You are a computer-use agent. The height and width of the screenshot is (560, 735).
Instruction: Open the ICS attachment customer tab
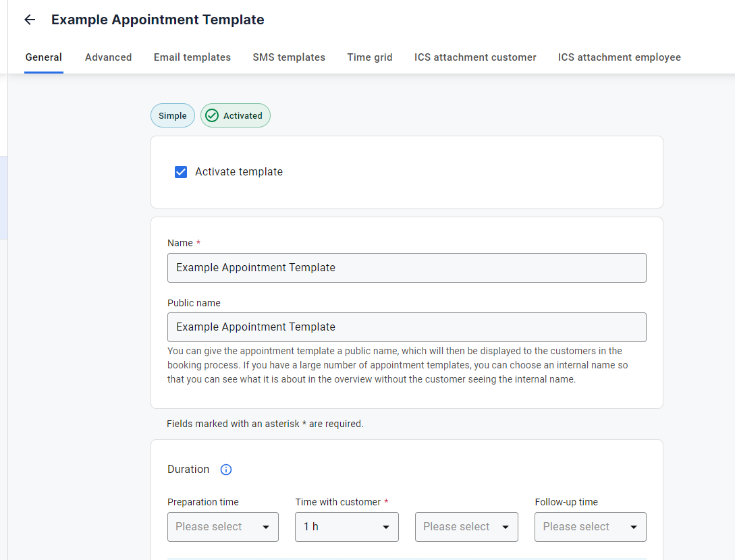[x=475, y=57]
